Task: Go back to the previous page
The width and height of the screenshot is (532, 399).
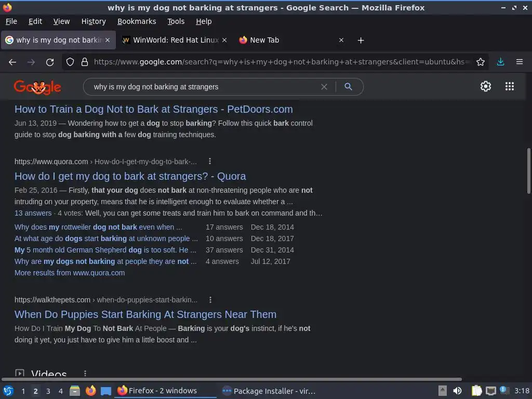Action: click(12, 62)
